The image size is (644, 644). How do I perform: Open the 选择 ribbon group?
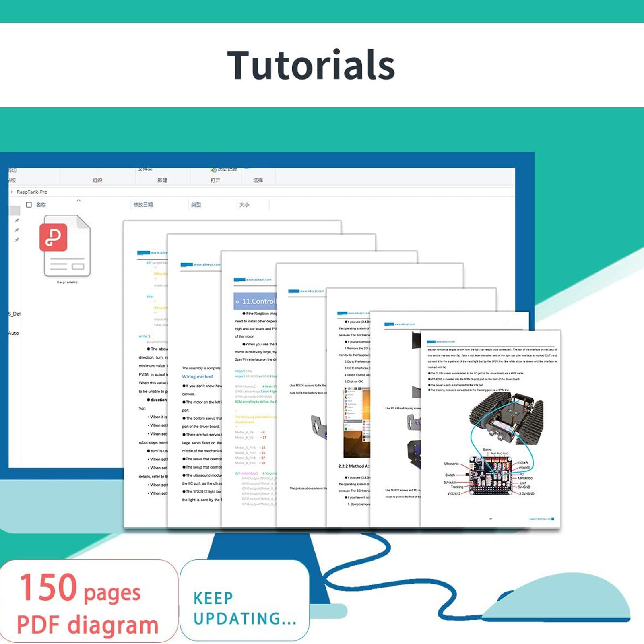pyautogui.click(x=258, y=180)
